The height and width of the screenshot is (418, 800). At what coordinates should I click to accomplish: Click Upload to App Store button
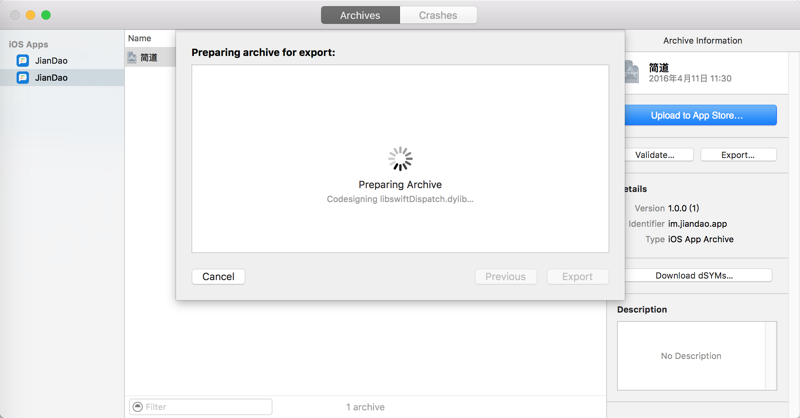[x=701, y=115]
